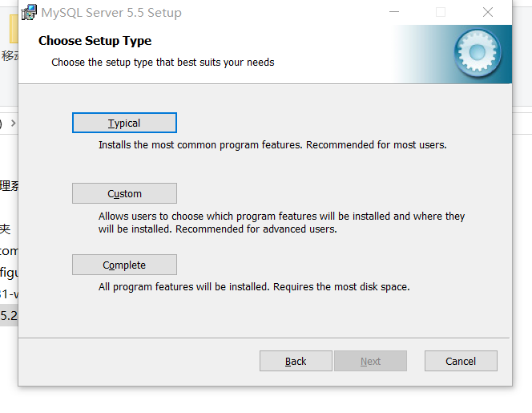Screen dimensions: 532x413
Task: Click the breadcrumb chevron in background window
Action: (x=13, y=123)
